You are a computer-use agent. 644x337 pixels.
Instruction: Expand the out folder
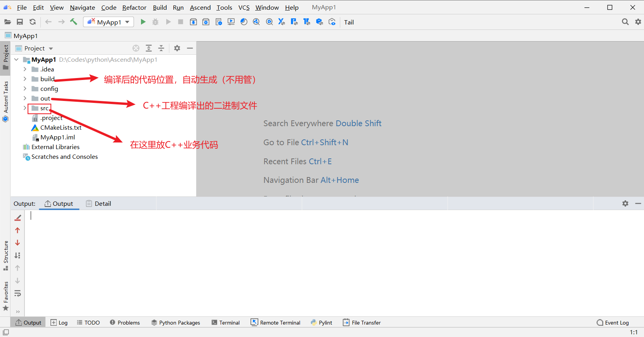25,98
